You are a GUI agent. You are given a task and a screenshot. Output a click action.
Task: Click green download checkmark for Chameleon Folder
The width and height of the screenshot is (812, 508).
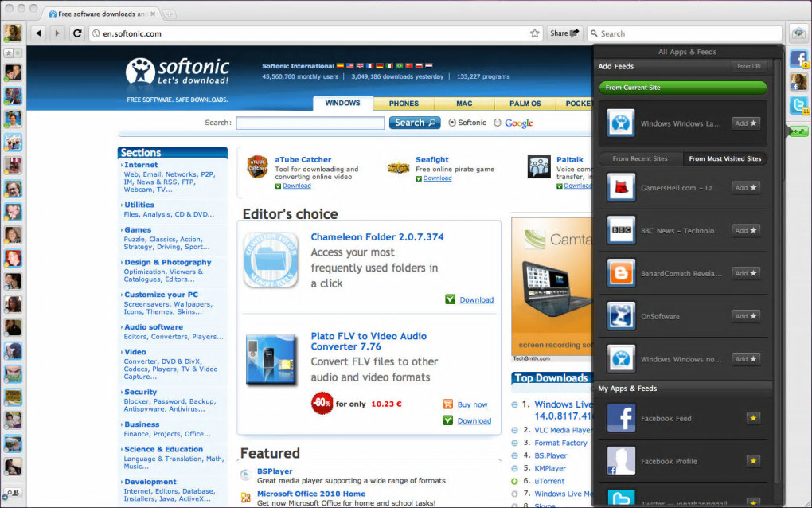pyautogui.click(x=450, y=299)
